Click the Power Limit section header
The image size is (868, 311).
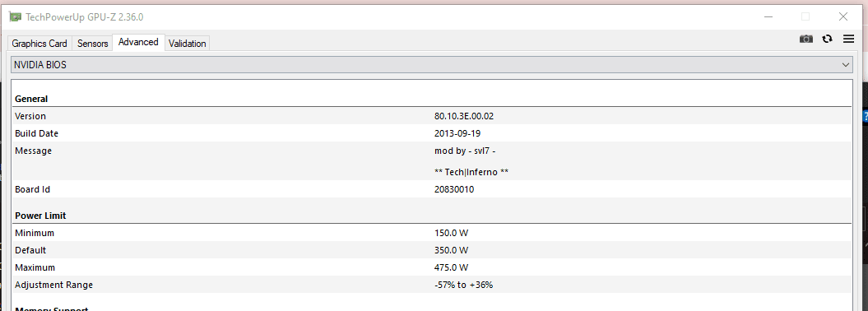coord(40,216)
